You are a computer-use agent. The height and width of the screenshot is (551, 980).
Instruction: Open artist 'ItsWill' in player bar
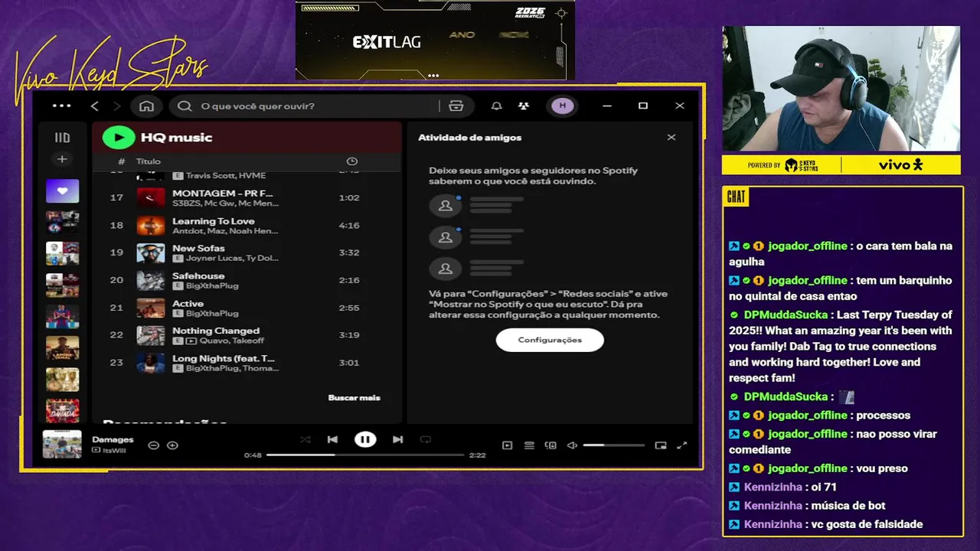(x=114, y=451)
